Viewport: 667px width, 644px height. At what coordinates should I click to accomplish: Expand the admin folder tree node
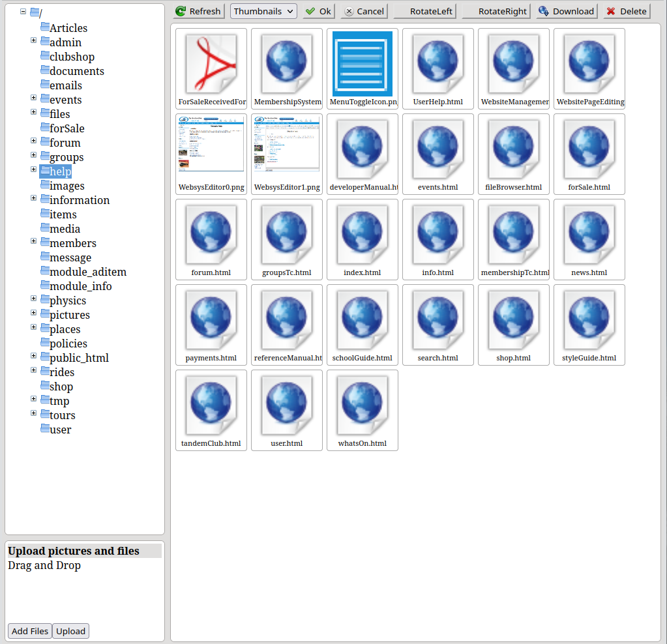click(33, 40)
